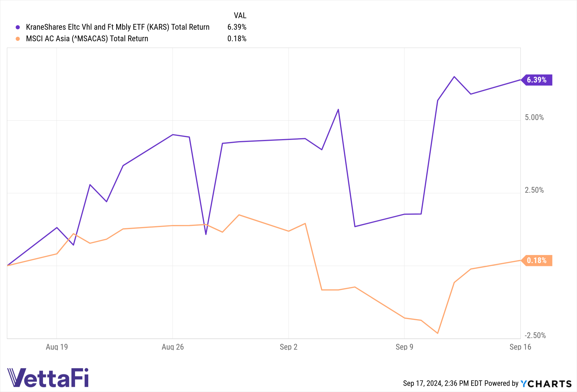Click the Aug 26 date axis label
The height and width of the screenshot is (392, 577).
[x=173, y=347]
